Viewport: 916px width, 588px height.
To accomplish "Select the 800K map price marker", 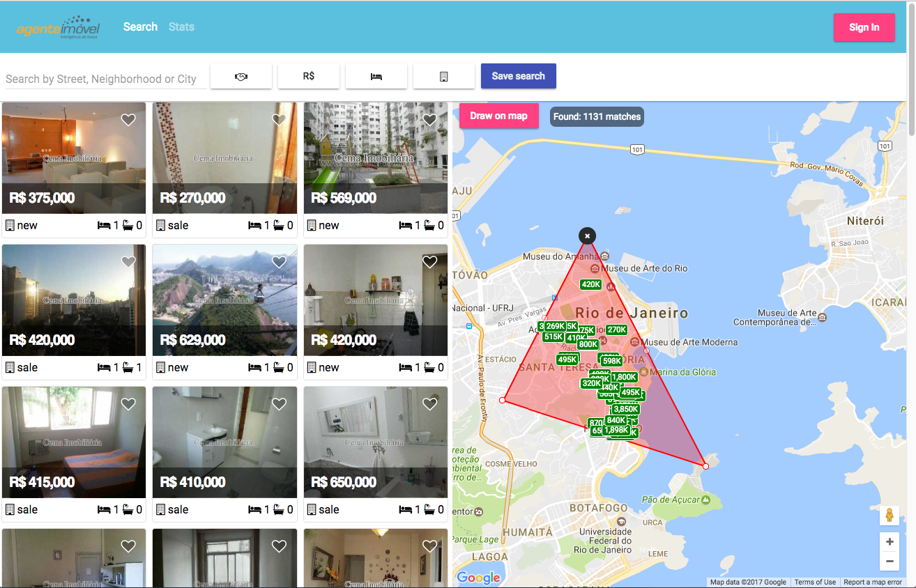I will tap(588, 344).
